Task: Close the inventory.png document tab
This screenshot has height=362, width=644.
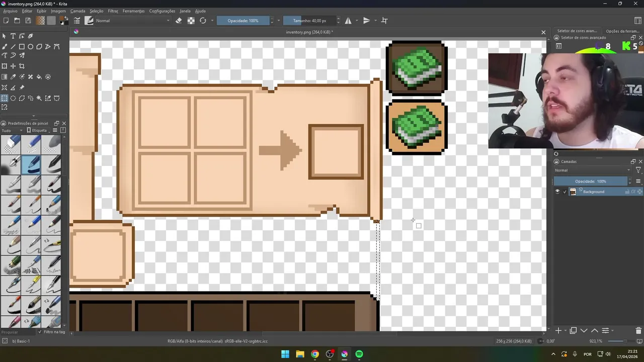Action: pos(543,32)
